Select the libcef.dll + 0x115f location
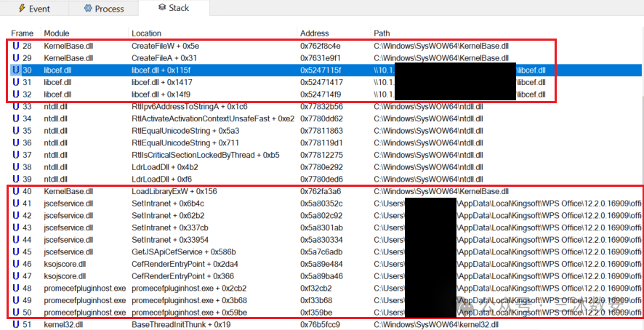 tap(161, 71)
